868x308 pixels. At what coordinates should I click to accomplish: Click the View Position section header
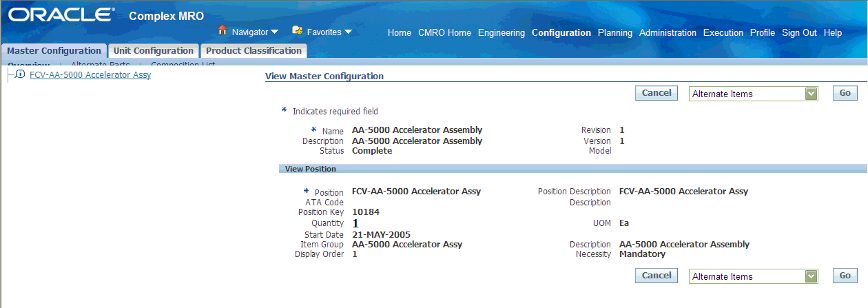point(311,169)
